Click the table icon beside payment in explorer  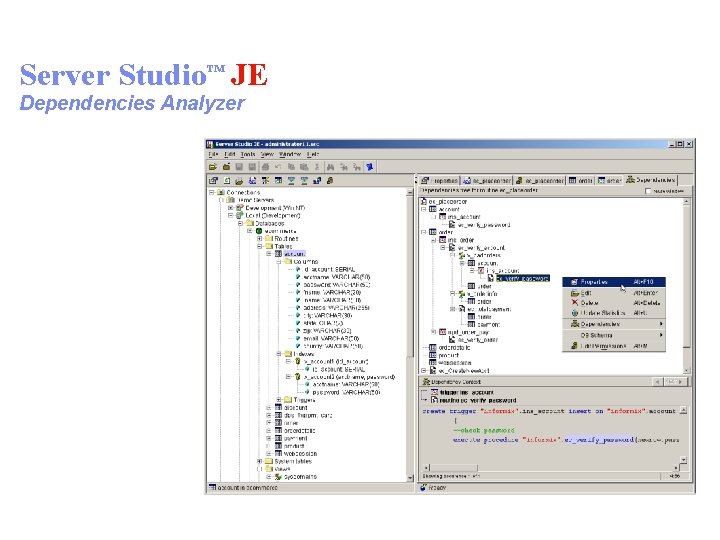click(x=278, y=438)
